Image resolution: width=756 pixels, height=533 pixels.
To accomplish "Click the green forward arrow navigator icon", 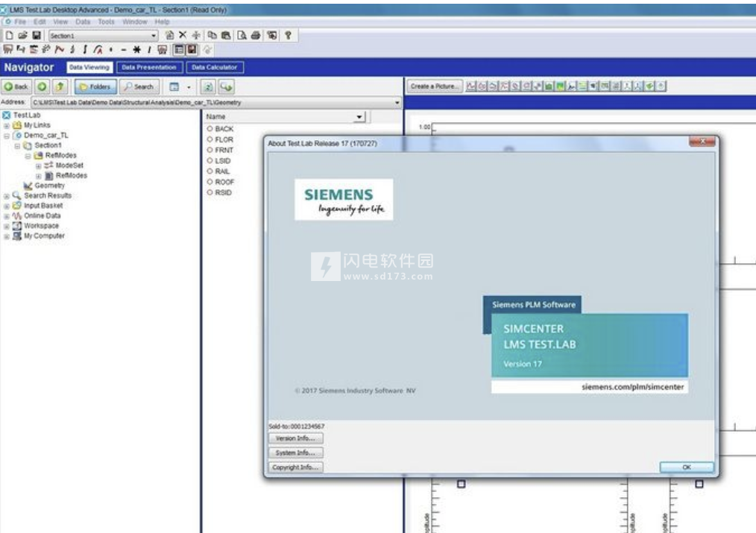I will point(42,86).
